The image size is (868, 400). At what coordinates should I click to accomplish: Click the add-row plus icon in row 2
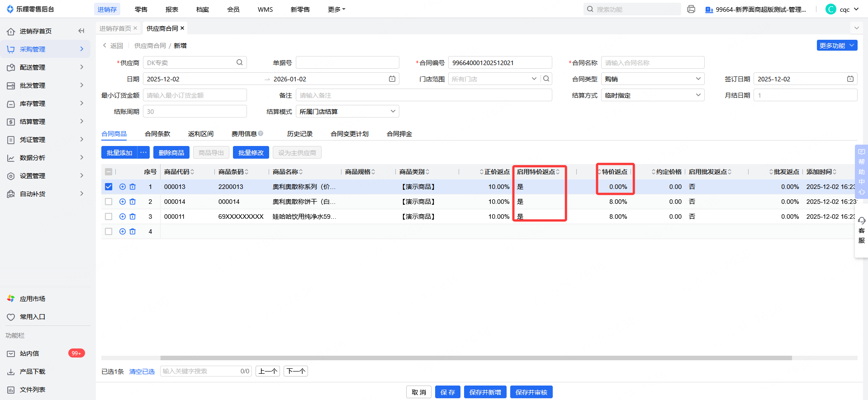point(123,202)
